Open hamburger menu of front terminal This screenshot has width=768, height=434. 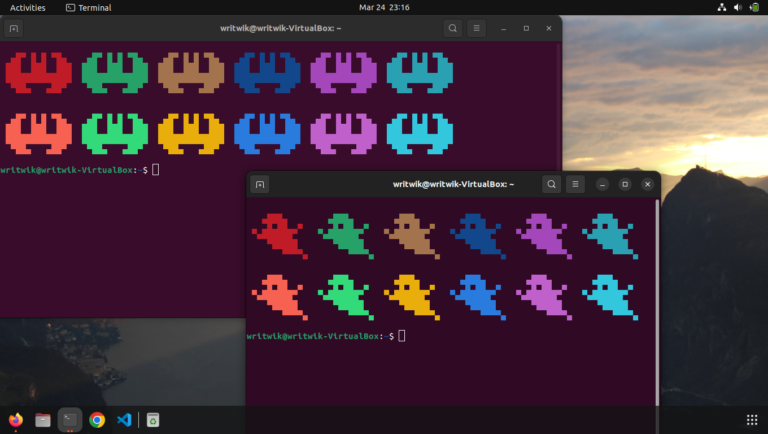(575, 184)
